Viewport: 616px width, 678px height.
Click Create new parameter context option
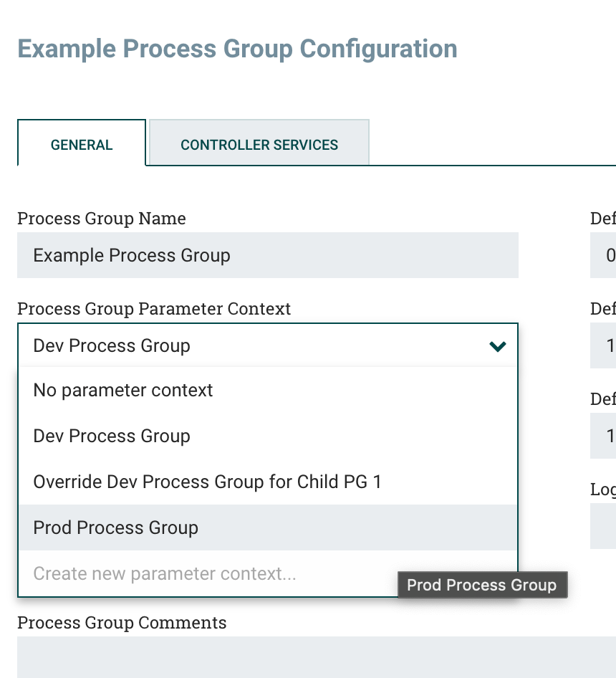click(x=165, y=573)
